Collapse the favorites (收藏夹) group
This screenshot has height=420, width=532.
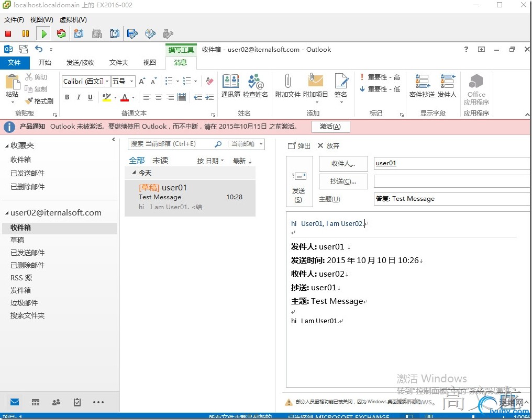point(7,146)
